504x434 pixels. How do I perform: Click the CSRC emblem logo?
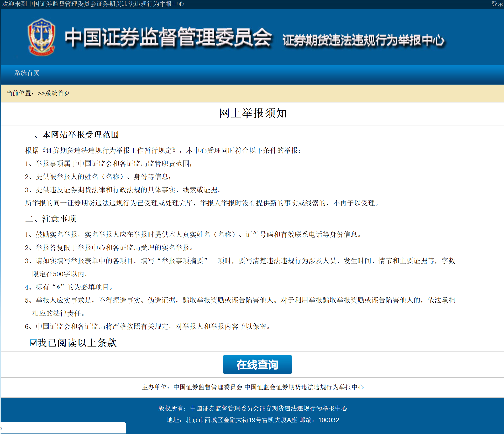(41, 37)
